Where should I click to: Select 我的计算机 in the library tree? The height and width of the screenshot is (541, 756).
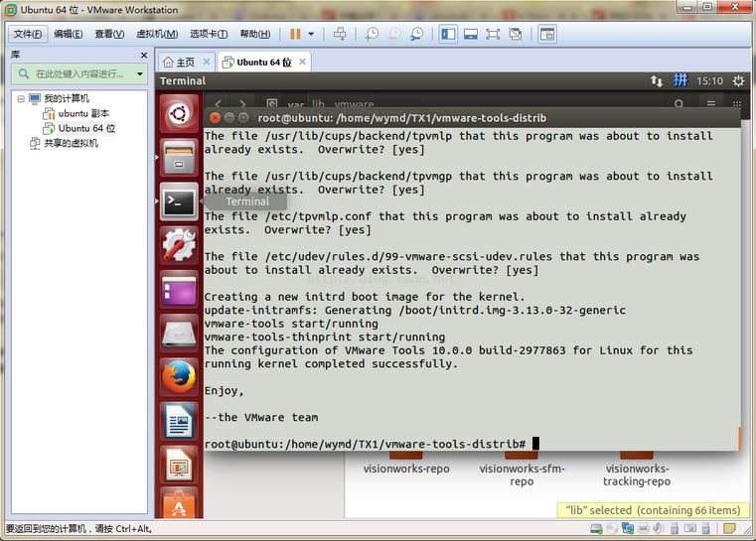point(67,98)
